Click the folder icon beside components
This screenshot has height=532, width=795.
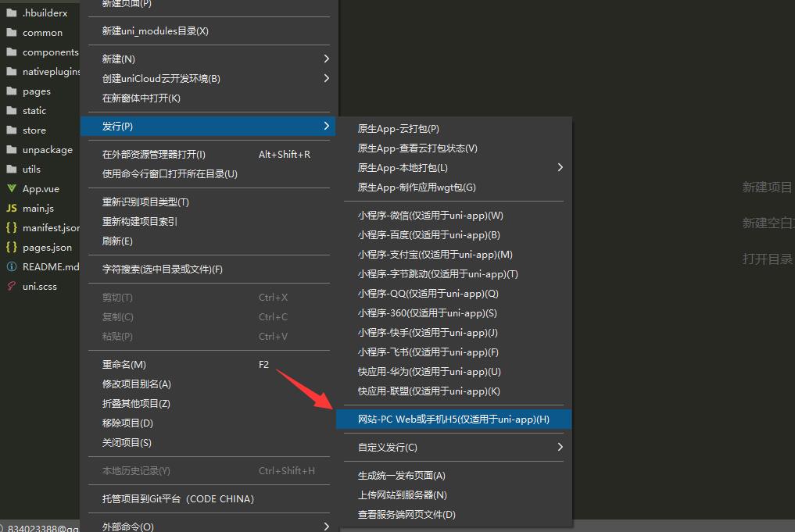tap(11, 52)
